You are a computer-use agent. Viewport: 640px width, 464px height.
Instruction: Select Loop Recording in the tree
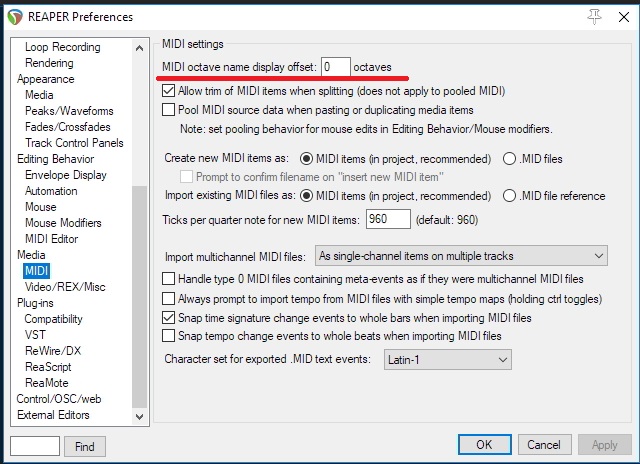tap(62, 47)
